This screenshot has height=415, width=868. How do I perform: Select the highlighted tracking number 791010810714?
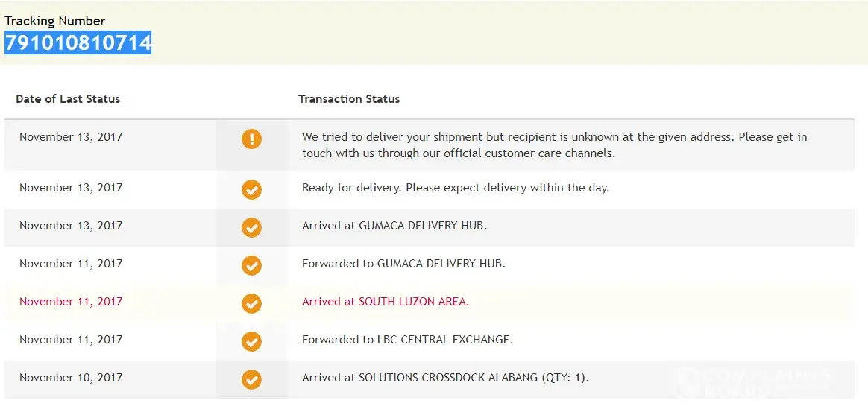(78, 42)
